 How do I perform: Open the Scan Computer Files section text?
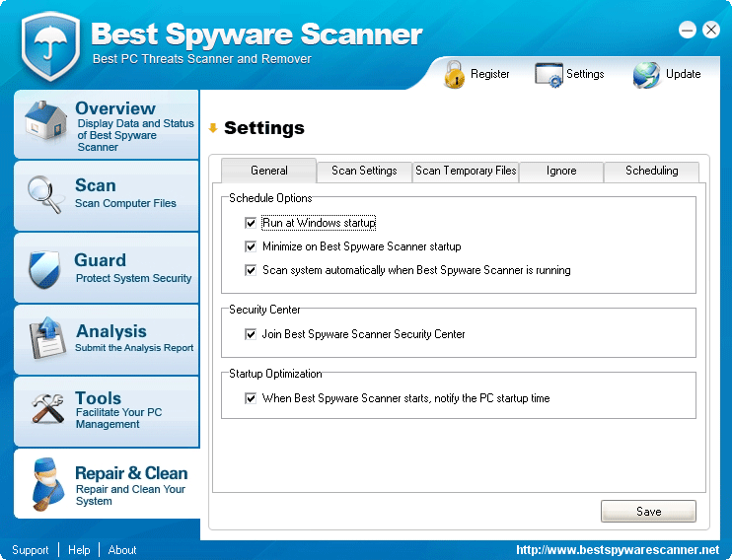[x=125, y=203]
